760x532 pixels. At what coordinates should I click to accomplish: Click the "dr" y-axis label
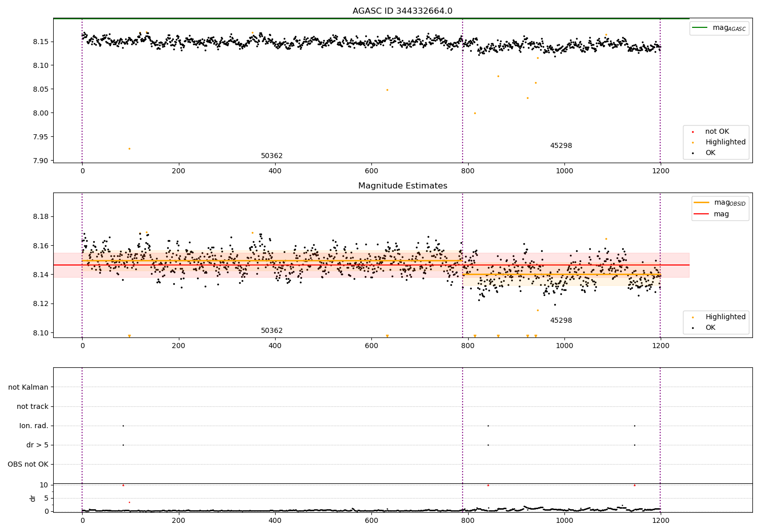click(33, 498)
